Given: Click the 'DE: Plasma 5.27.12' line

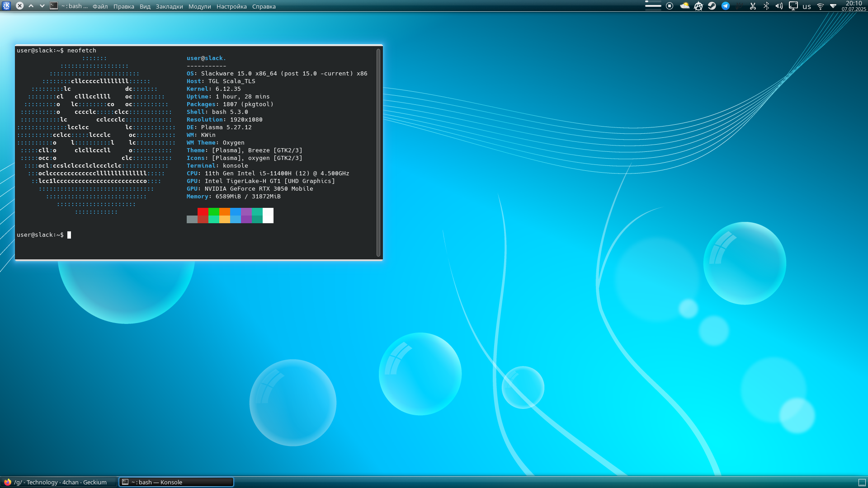Looking at the screenshot, I should [219, 127].
